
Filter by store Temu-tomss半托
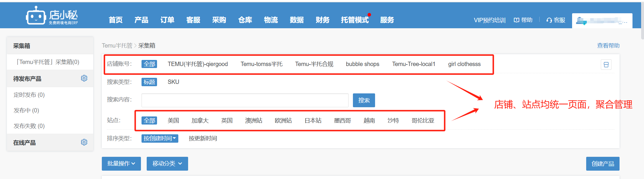click(261, 64)
